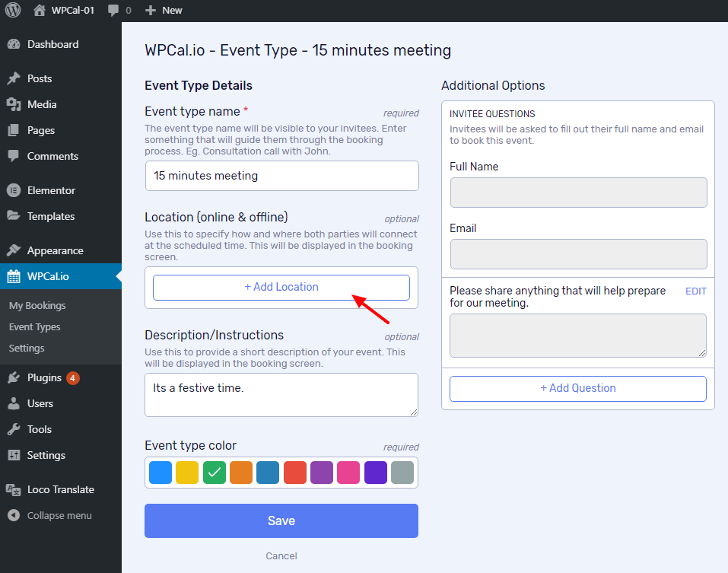The height and width of the screenshot is (573, 728).
Task: Choose the purple event color swatch
Action: (322, 473)
